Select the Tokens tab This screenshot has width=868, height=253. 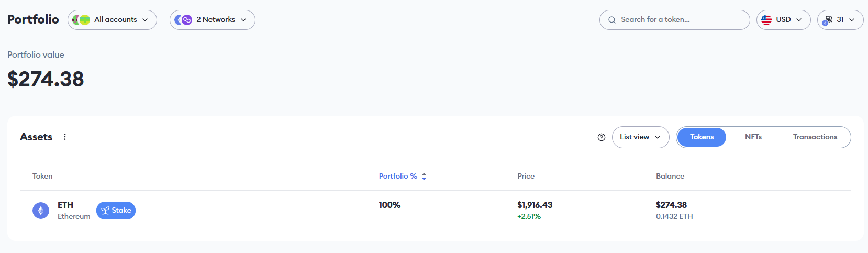[702, 137]
